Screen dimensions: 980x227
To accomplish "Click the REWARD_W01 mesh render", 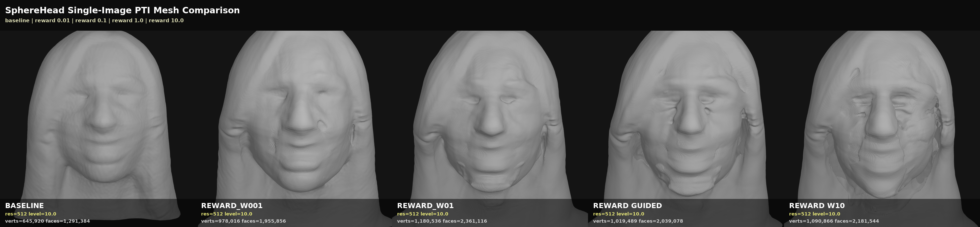I will [490, 129].
